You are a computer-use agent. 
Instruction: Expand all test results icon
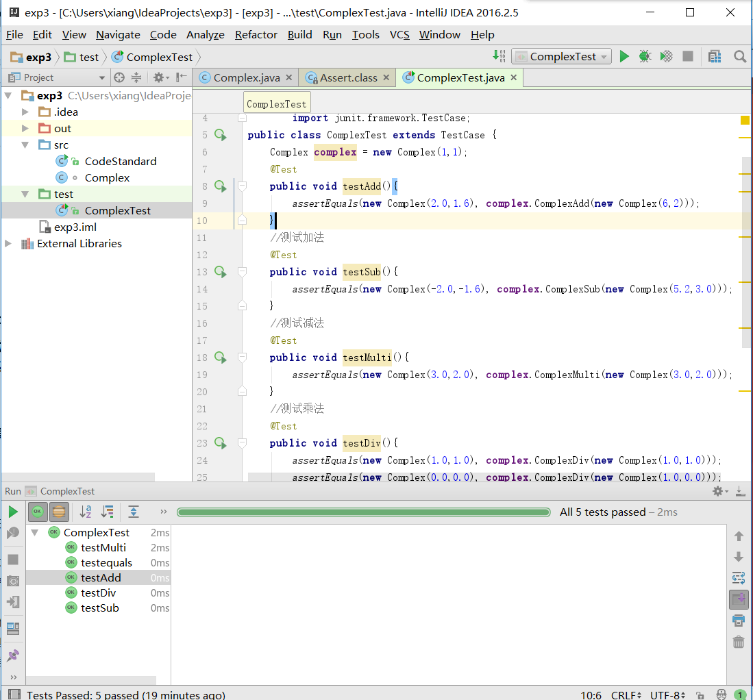(134, 512)
